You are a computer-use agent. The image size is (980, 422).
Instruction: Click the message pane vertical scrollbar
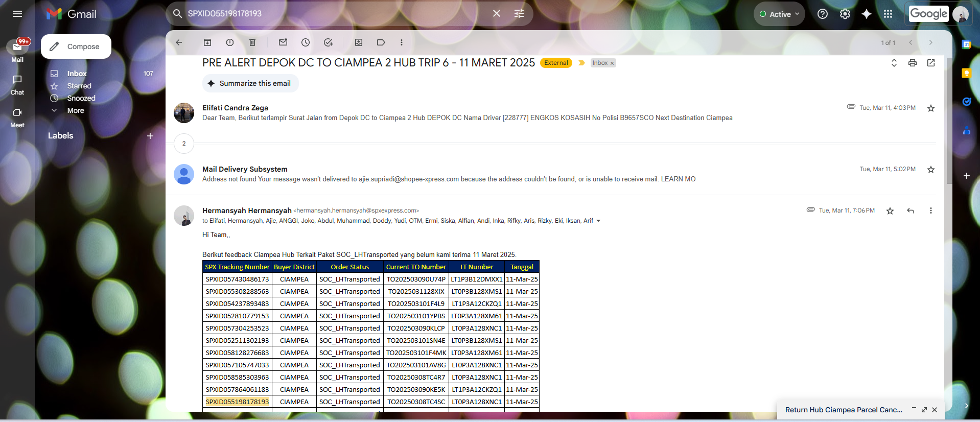pos(949,120)
